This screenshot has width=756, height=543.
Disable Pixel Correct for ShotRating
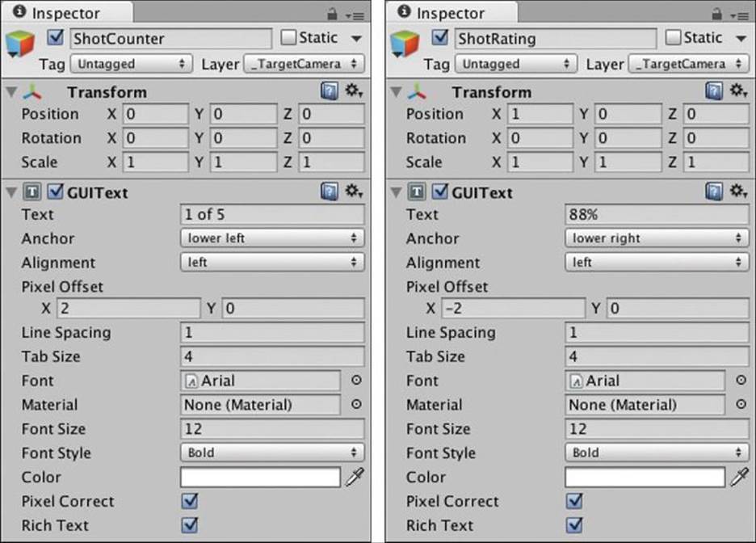(574, 500)
